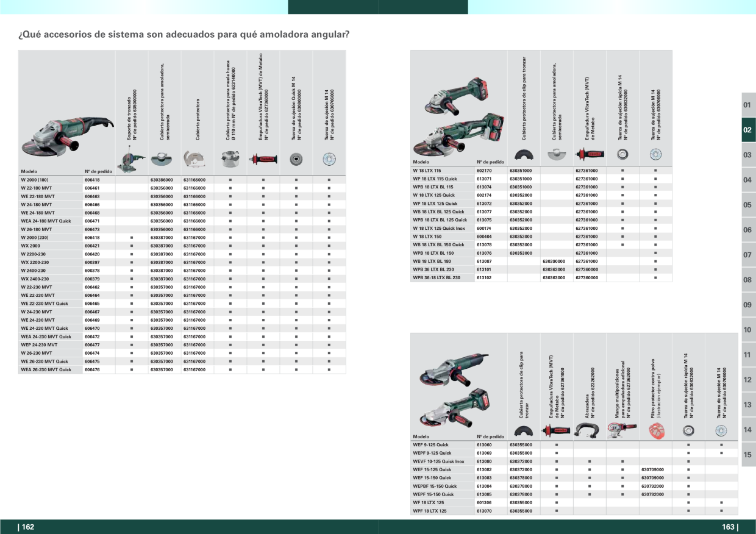Viewport: 756px width, 534px height.
Task: Click order number '613087' for WB 18 LTX BL 180
Action: pos(484,261)
